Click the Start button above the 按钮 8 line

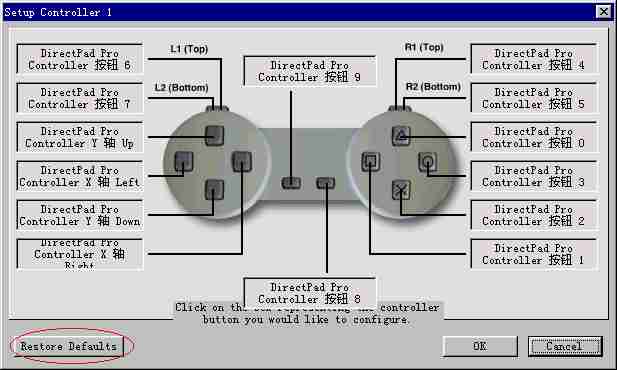click(326, 183)
